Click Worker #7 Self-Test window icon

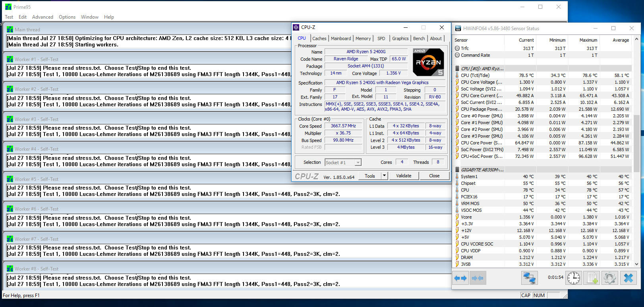[x=10, y=239]
